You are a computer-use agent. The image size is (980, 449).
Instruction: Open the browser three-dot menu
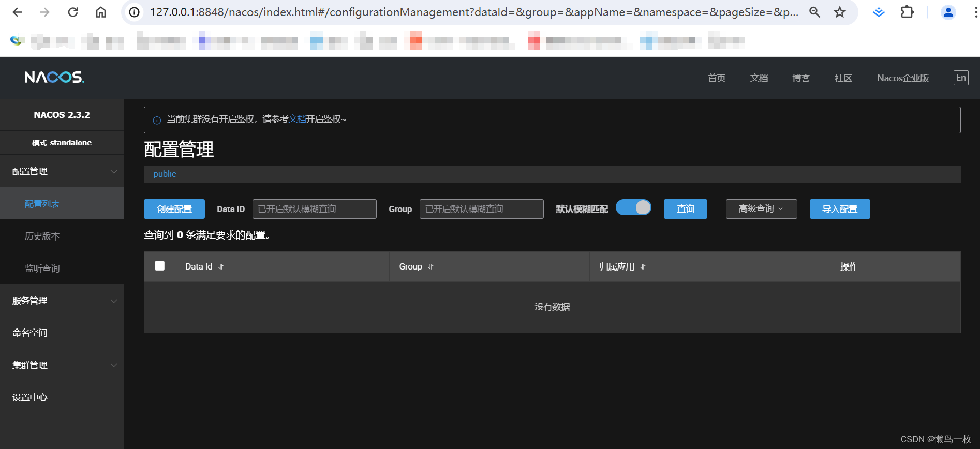[x=976, y=12]
